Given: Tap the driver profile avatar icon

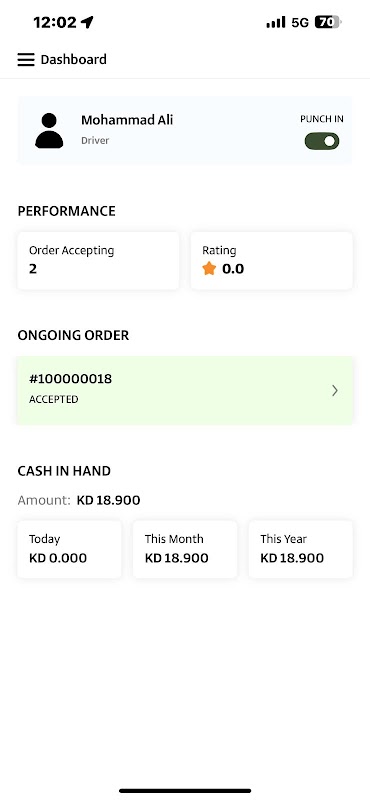Looking at the screenshot, I should click(x=49, y=131).
